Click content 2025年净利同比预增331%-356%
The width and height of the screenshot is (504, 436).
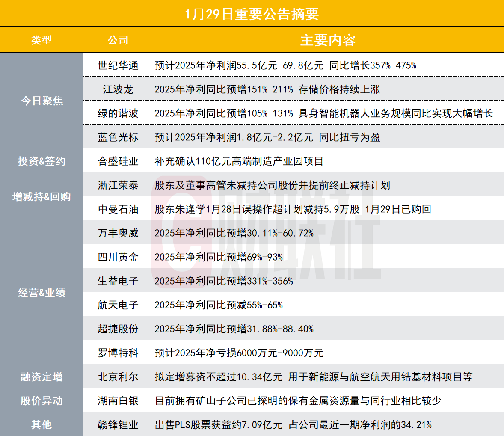pyautogui.click(x=224, y=281)
